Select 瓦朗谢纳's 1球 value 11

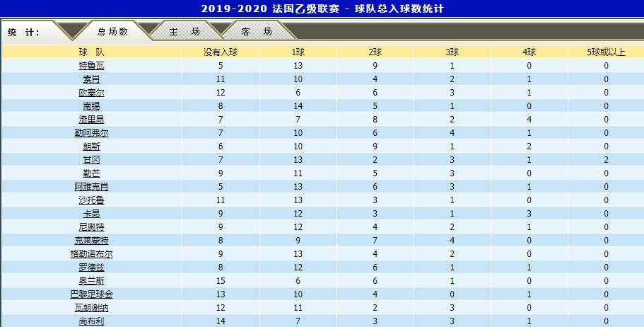point(298,308)
